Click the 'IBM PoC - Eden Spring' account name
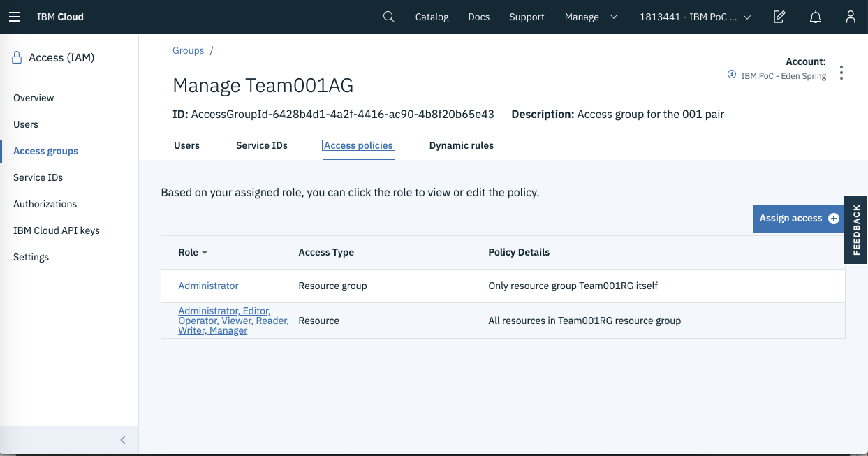This screenshot has height=456, width=868. tap(784, 76)
